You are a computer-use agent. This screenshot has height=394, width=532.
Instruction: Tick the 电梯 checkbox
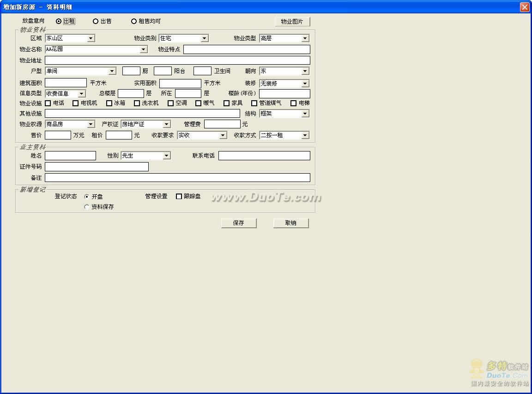pyautogui.click(x=293, y=103)
